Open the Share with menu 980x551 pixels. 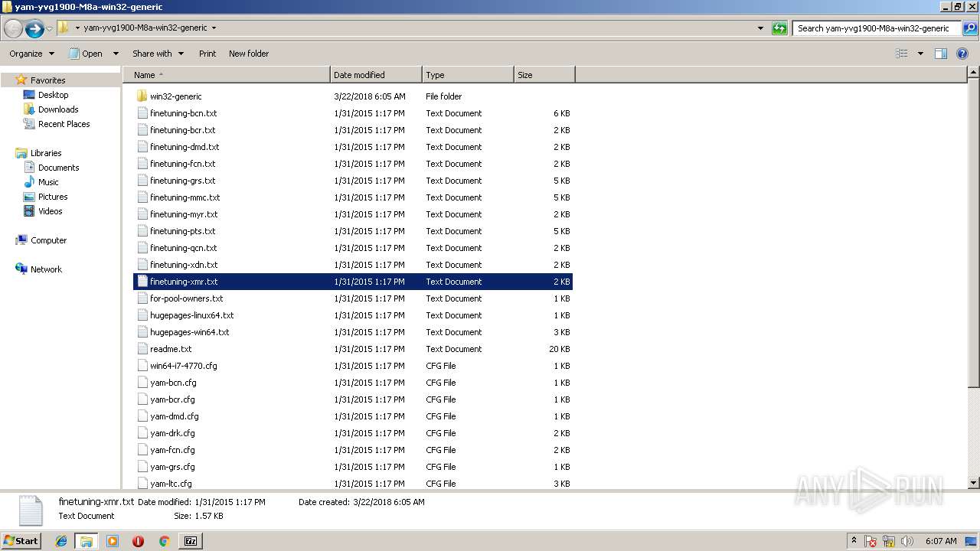(158, 54)
